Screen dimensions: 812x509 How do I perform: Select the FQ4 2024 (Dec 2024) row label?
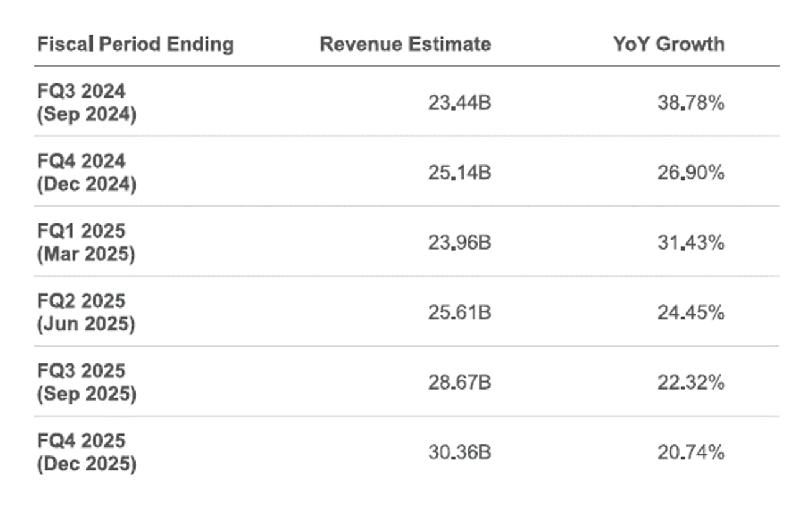(86, 172)
